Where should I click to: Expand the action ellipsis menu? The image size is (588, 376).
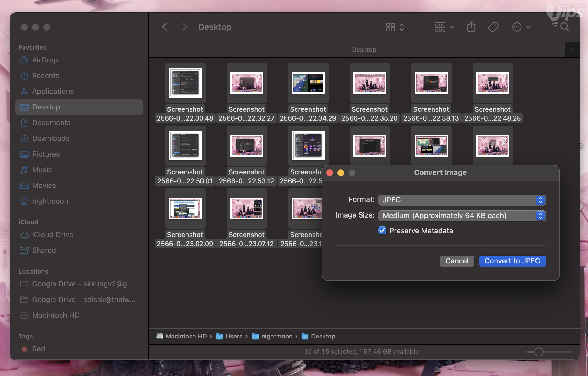[x=521, y=27]
